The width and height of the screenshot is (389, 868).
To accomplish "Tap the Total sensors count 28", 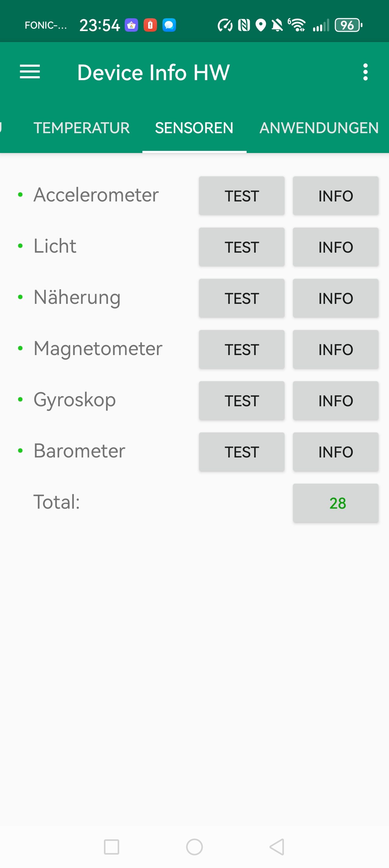I will tap(335, 503).
